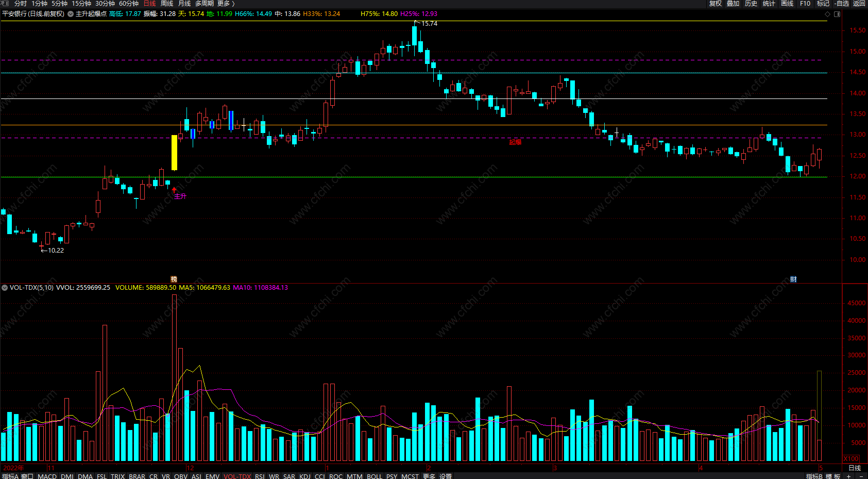Open the 模板 template tab

(833, 476)
